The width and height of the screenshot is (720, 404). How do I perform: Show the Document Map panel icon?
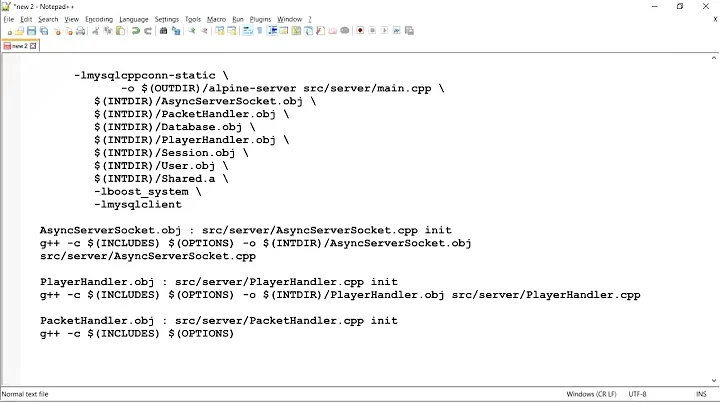(296, 31)
